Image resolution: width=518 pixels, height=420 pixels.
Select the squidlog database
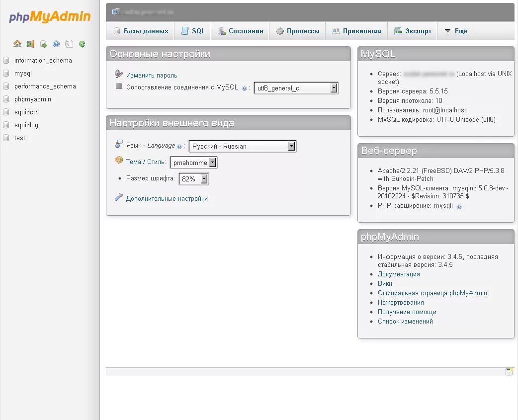click(x=26, y=125)
